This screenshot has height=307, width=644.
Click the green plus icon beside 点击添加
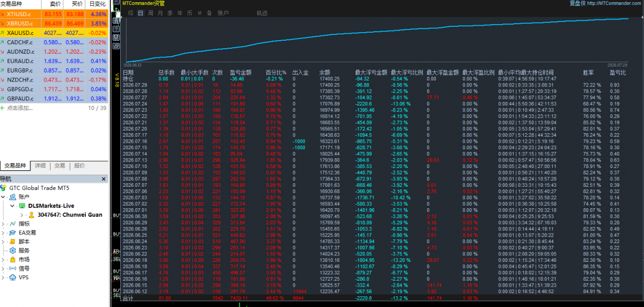tap(3, 108)
